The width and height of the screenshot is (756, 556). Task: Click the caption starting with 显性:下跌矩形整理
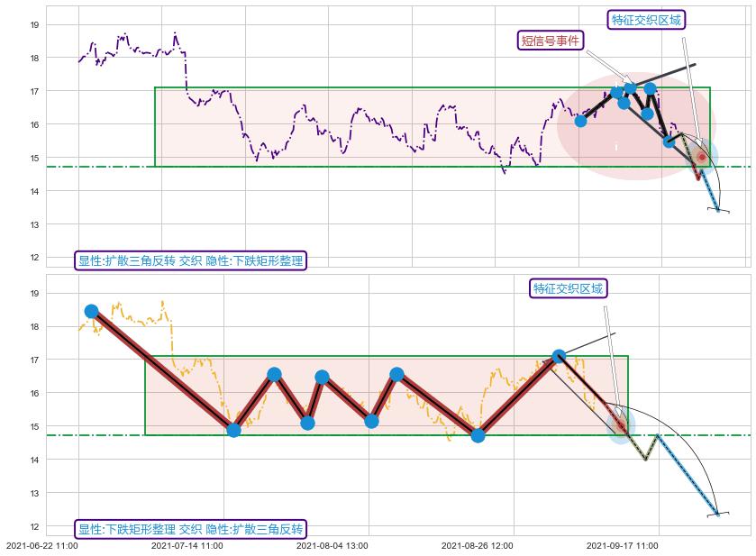[190, 529]
